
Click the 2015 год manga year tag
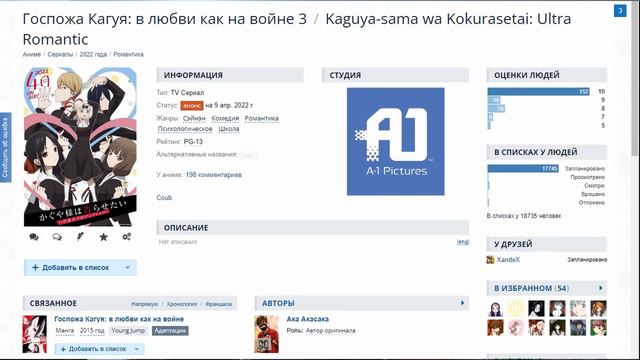(x=92, y=331)
